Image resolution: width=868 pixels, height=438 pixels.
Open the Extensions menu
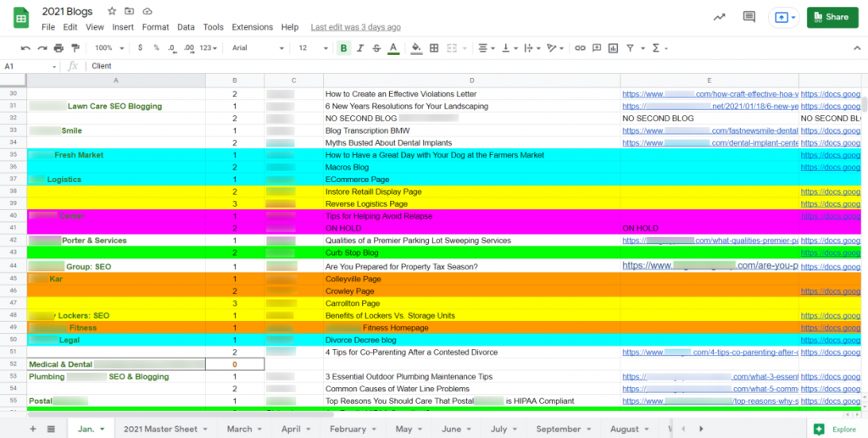coord(252,27)
